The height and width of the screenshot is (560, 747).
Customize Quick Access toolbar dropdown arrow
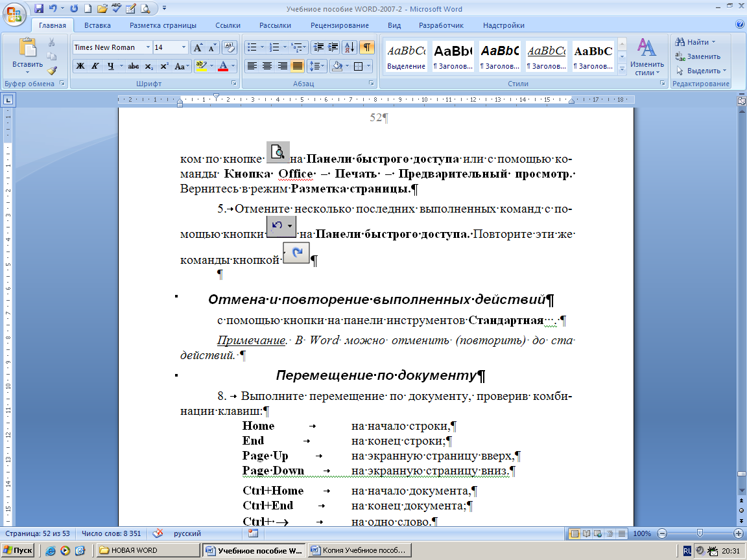coord(164,8)
